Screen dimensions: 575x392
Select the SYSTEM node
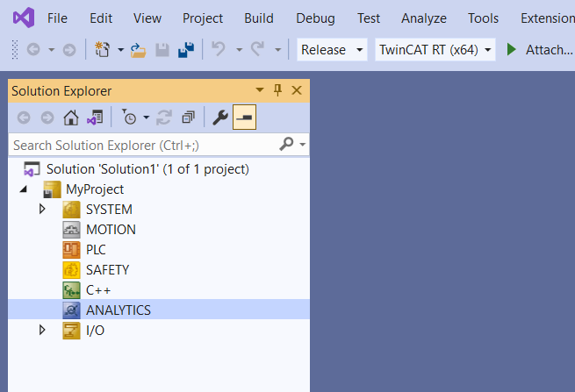coord(109,210)
